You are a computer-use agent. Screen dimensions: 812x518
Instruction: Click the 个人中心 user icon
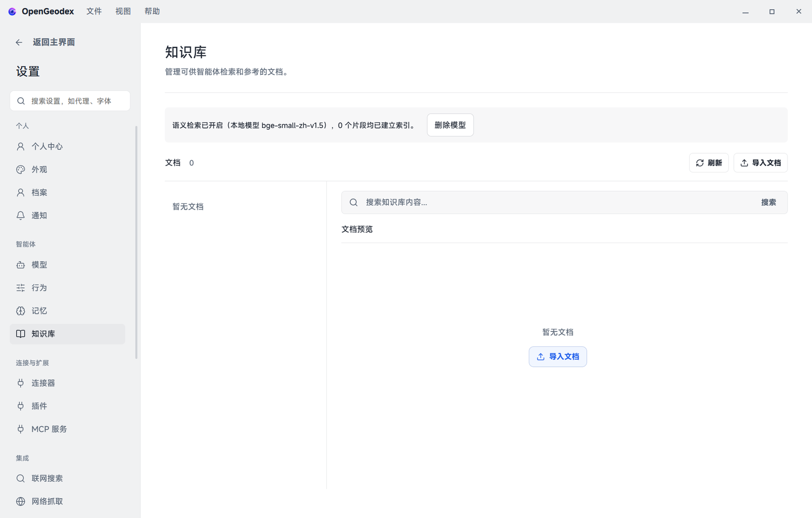click(20, 147)
